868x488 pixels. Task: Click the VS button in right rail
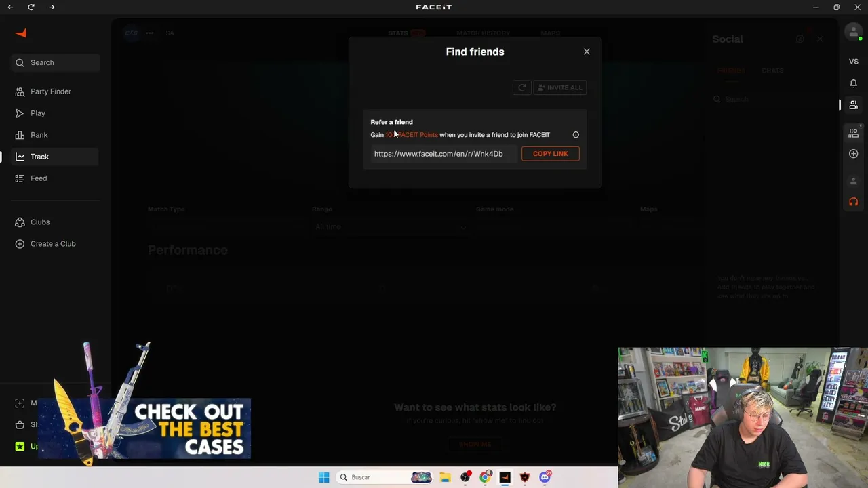tap(854, 62)
